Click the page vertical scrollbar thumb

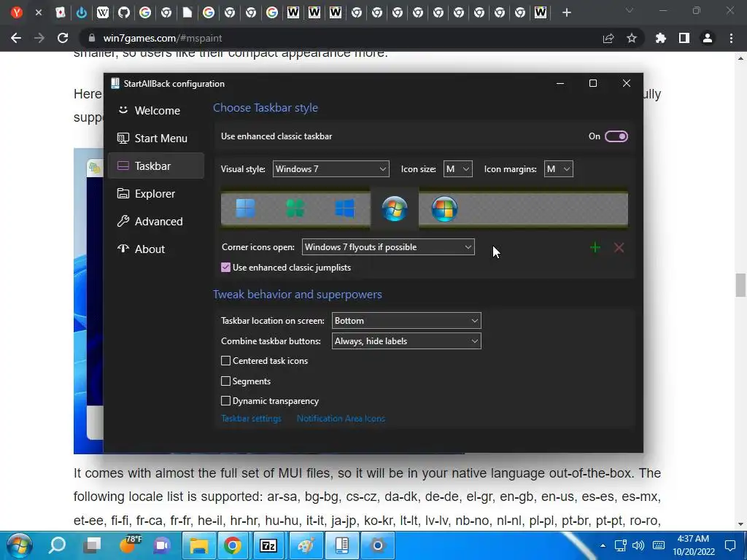tap(740, 285)
